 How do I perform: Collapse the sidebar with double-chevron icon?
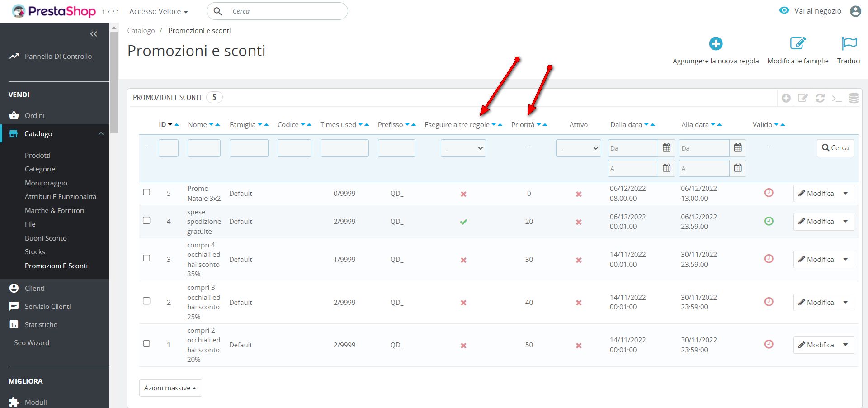(x=94, y=34)
